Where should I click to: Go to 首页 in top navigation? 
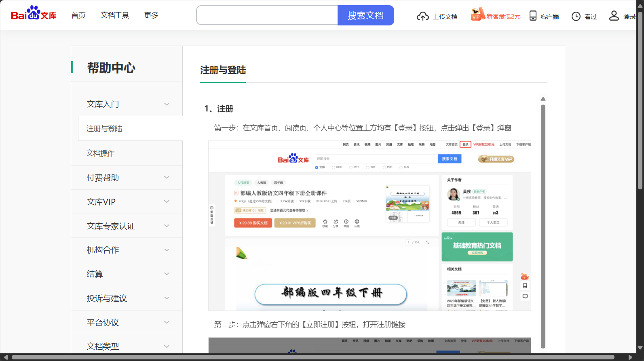click(x=78, y=15)
